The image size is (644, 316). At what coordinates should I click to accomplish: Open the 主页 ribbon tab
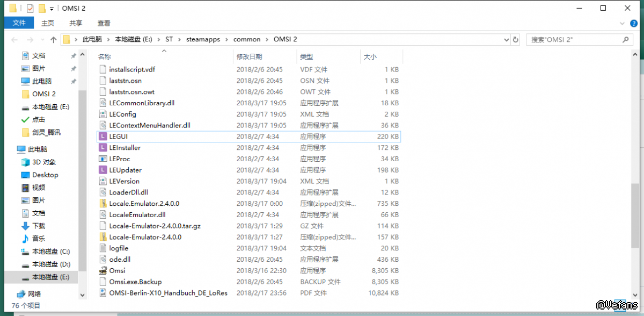pyautogui.click(x=48, y=23)
